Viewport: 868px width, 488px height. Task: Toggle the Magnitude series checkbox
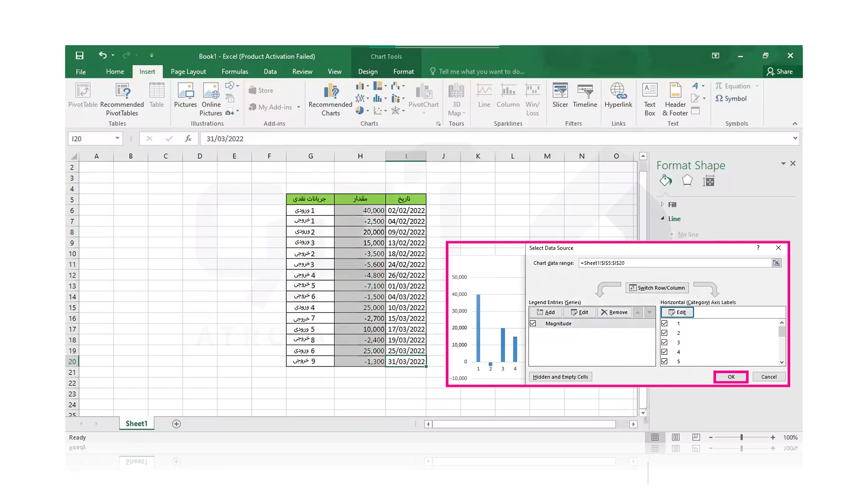click(x=533, y=324)
